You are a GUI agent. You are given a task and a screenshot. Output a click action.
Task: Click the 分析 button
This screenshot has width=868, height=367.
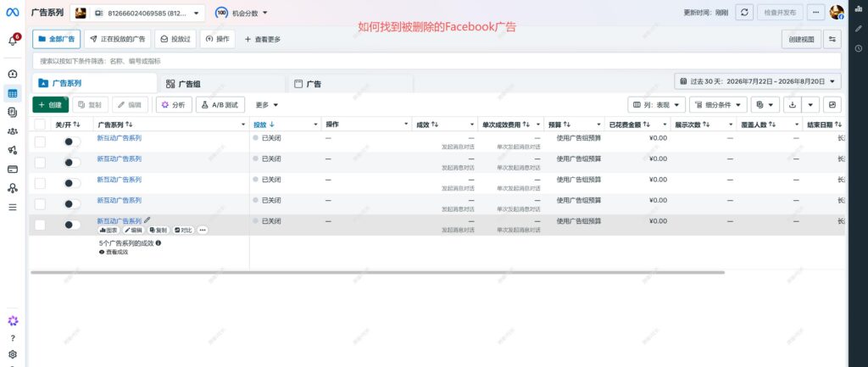coord(174,104)
